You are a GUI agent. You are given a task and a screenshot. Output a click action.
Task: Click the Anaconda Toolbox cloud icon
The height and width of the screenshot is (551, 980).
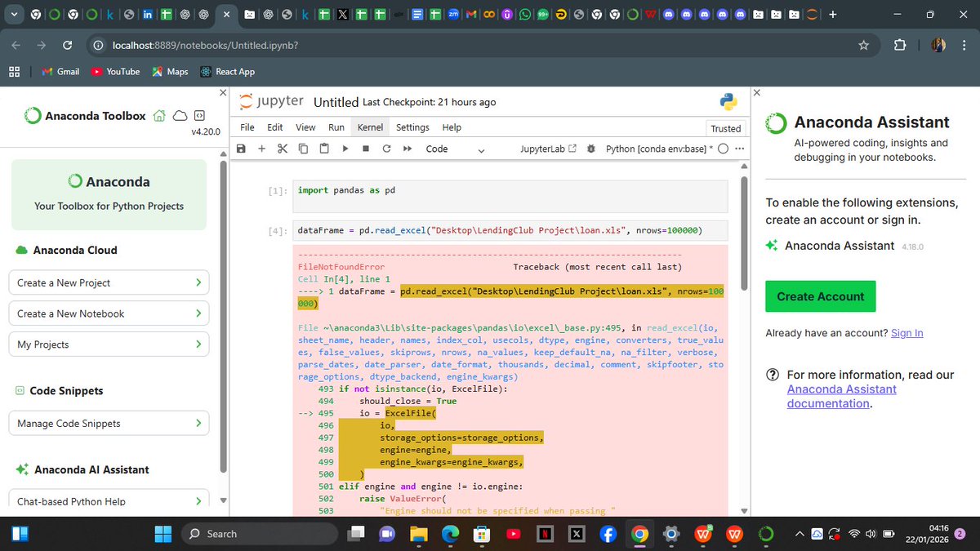coord(180,116)
